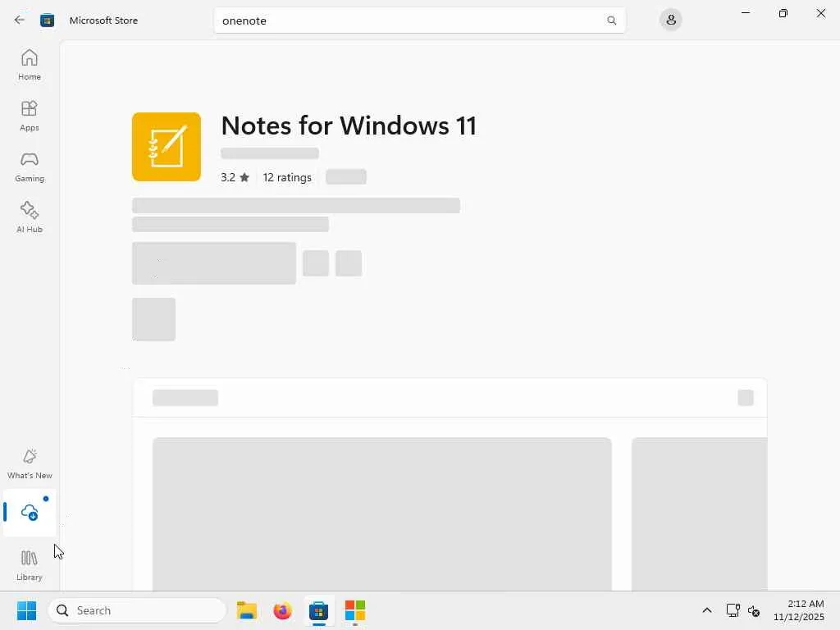
Task: Open Home in the sidebar
Action: click(30, 65)
